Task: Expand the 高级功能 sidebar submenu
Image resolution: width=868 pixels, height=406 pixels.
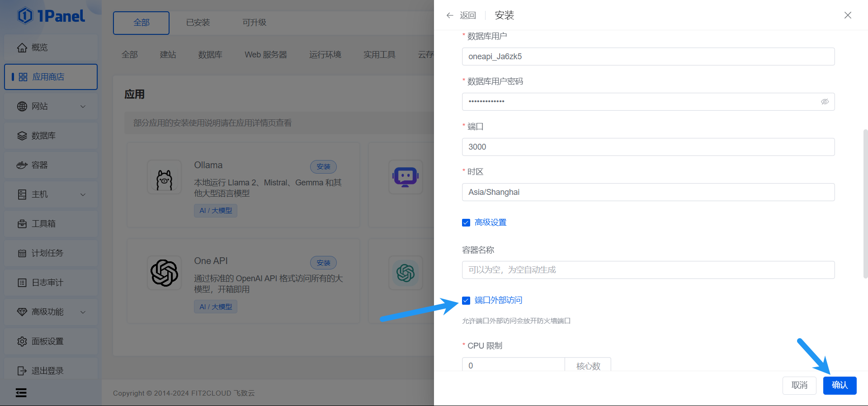Action: coord(83,312)
